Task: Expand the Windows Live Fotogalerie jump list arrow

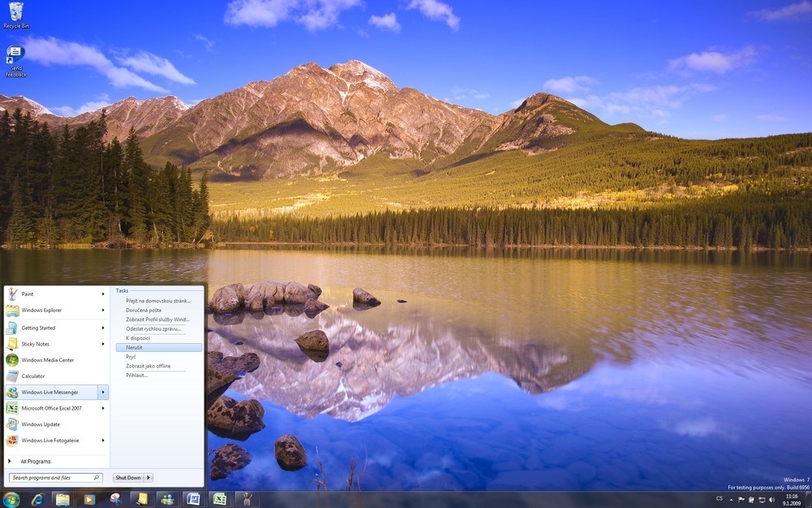Action: coord(103,440)
